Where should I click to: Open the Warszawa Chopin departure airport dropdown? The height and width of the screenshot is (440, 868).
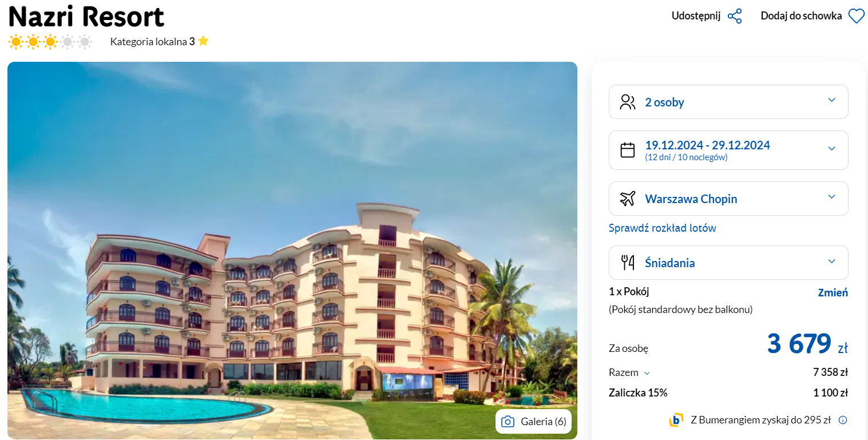728,199
